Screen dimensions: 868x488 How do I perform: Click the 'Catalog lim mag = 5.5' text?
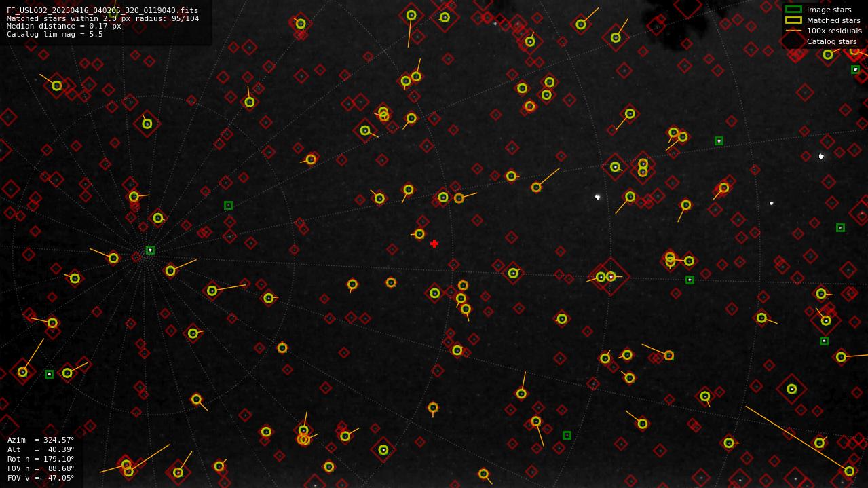[x=55, y=34]
